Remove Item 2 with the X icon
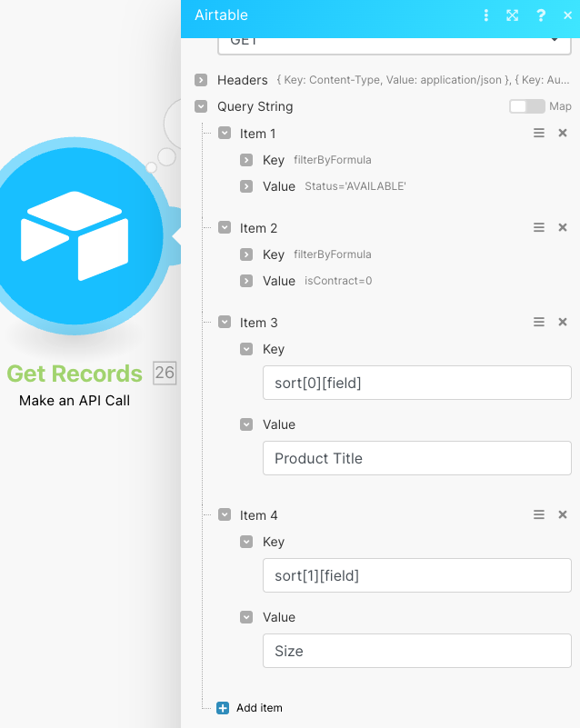580x728 pixels. click(563, 227)
